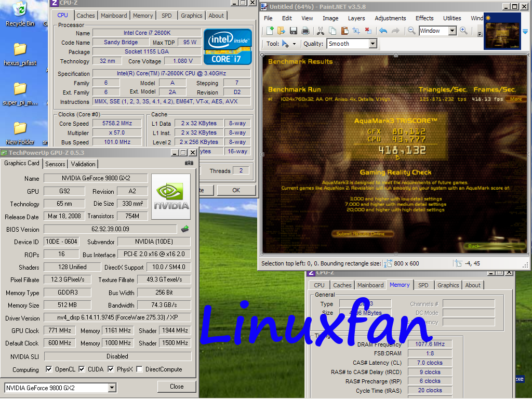Cut selection using the scissors icon

pos(320,31)
